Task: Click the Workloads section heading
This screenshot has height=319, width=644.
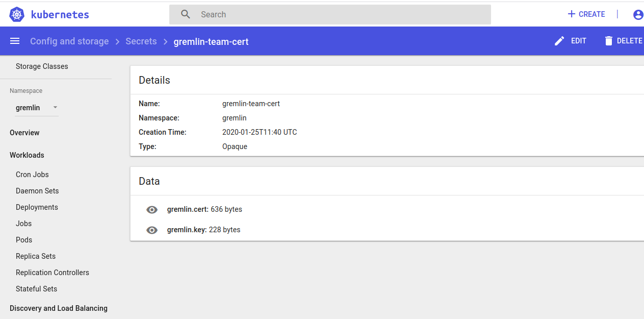Action: point(27,155)
